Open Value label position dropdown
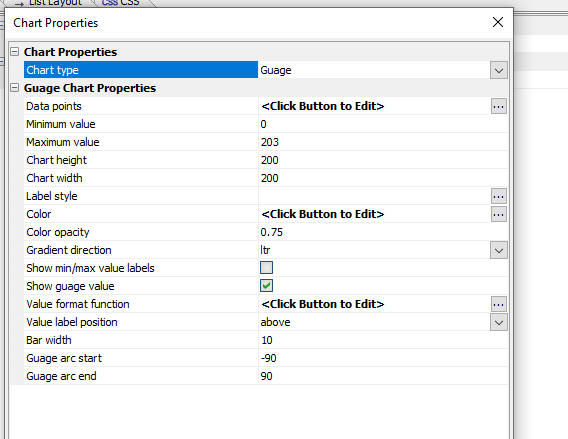This screenshot has height=439, width=568. tap(498, 322)
